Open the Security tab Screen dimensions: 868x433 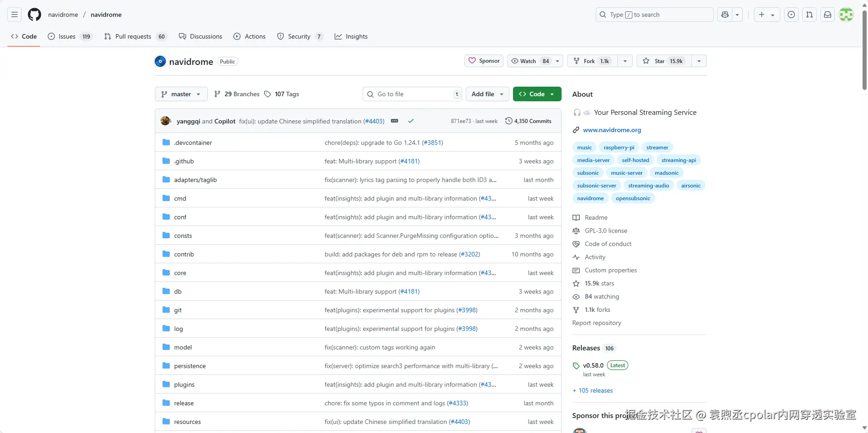pyautogui.click(x=300, y=36)
